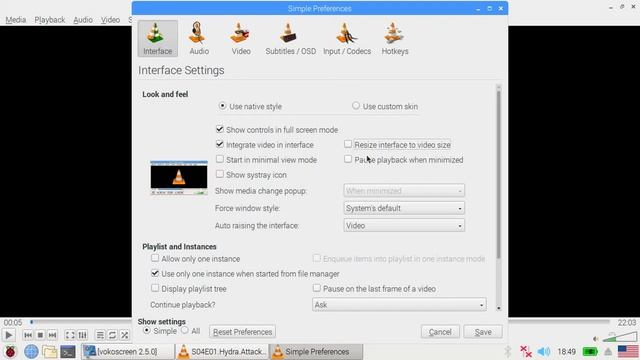Launch web browser from taskbar
Image resolution: width=640 pixels, height=360 pixels.
click(x=31, y=351)
